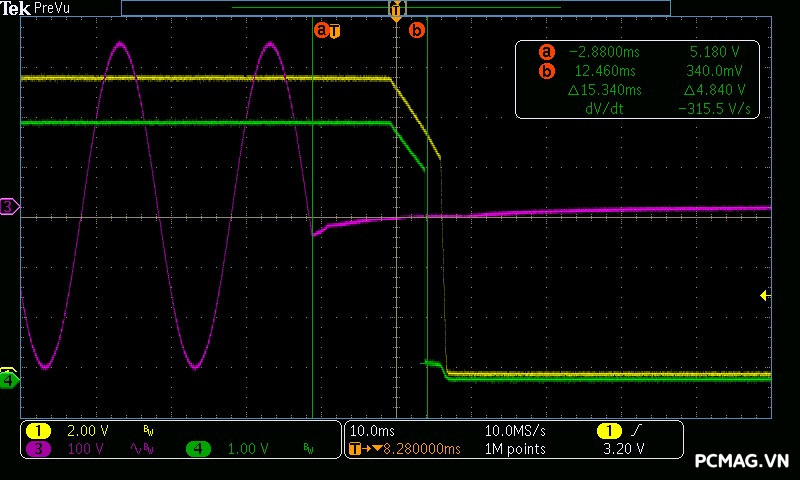Screen dimensions: 800x480
Task: Click the -315.5 V/s slope value
Action: click(x=714, y=109)
